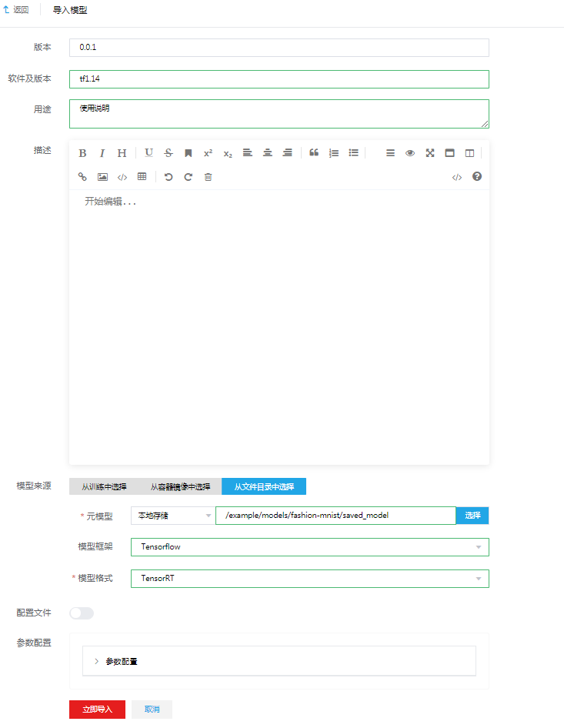
Task: Align text left in editor
Action: 248,152
